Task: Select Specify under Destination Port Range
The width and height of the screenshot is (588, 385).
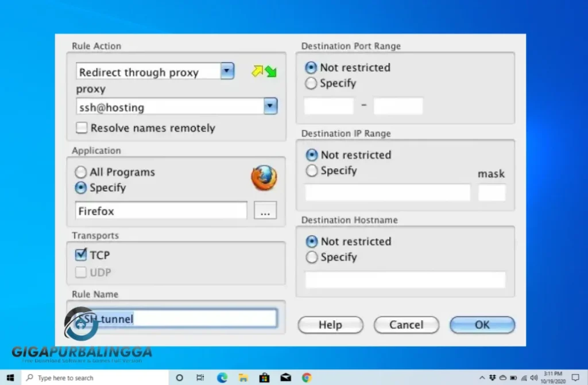Action: [x=311, y=83]
